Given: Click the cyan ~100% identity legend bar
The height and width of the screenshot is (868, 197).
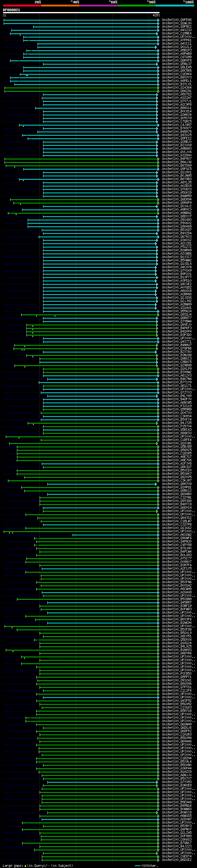Looking at the screenshot, I should coord(175,6).
